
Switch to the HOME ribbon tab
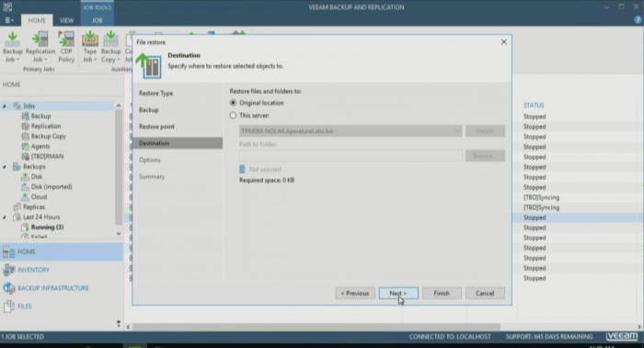37,20
